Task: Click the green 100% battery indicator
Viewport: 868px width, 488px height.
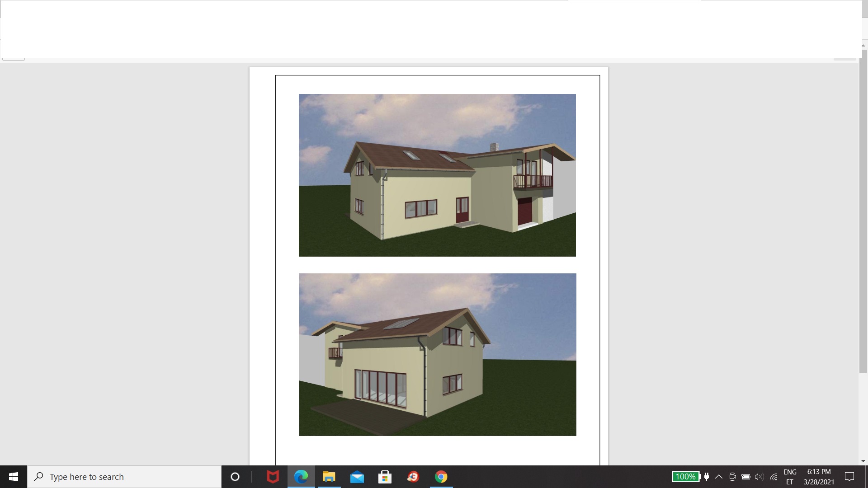Action: pos(685,477)
